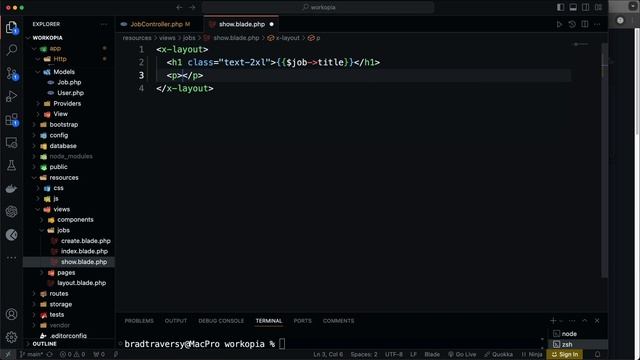This screenshot has height=360, width=640.
Task: Toggle the secondary side bar layout
Action: pyautogui.click(x=586, y=7)
